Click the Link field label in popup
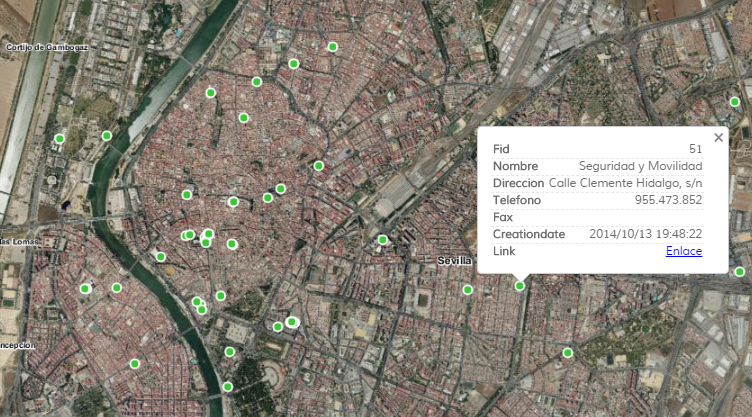Screen dimensions: 752x417 [504, 251]
